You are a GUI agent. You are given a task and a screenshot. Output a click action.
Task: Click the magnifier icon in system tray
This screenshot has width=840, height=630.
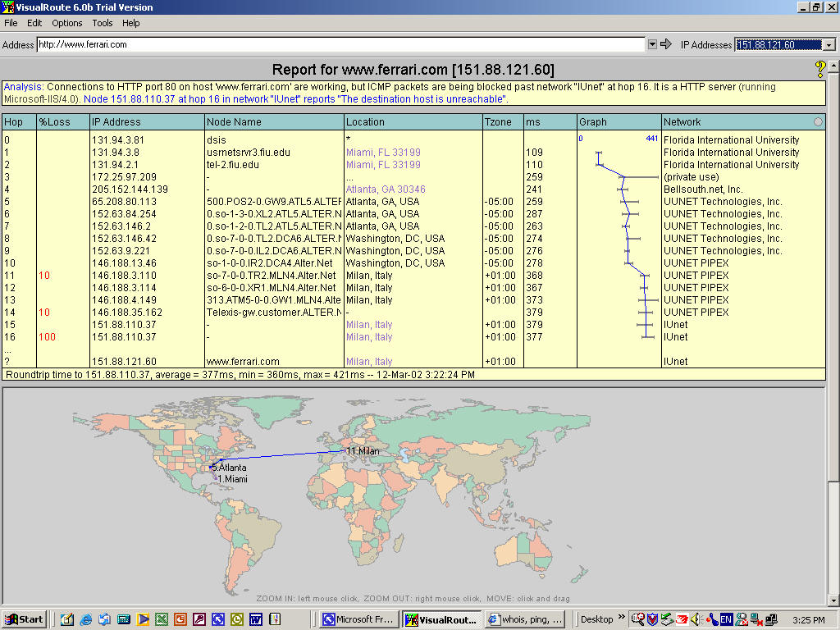point(637,619)
